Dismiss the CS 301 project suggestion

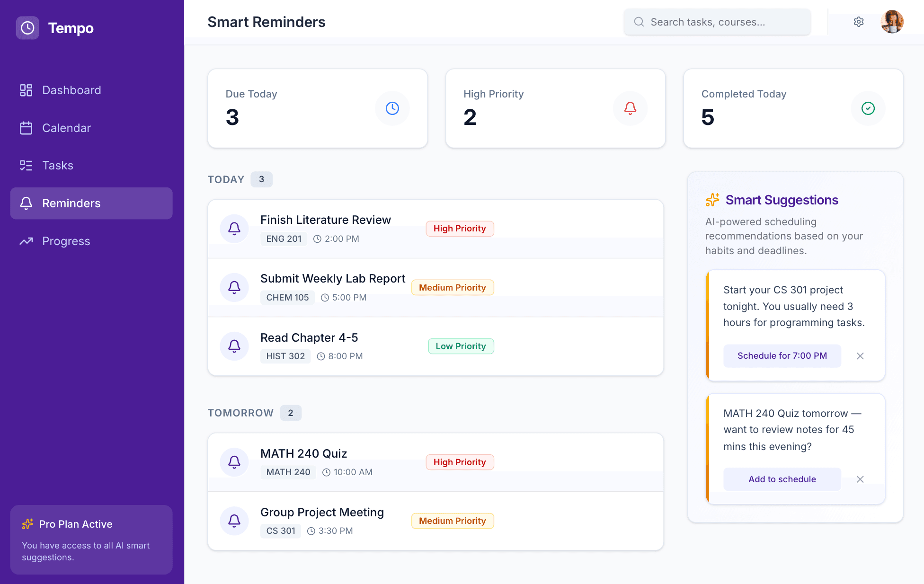[860, 356]
